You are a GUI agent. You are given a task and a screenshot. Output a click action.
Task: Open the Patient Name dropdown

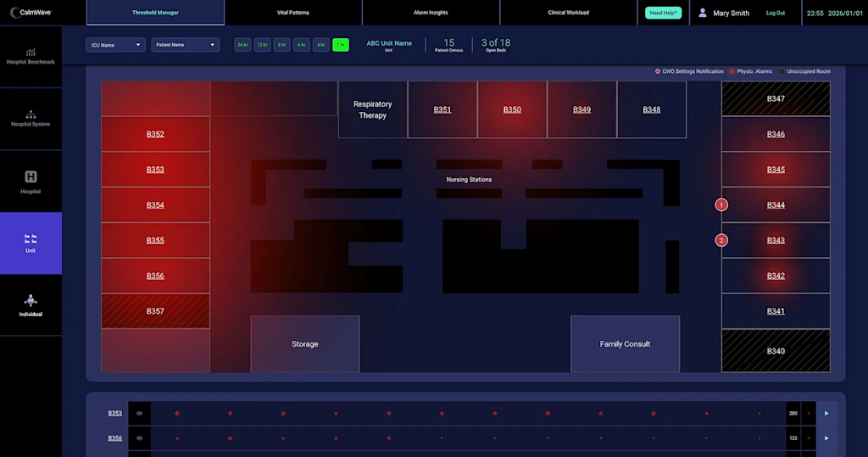(x=185, y=45)
